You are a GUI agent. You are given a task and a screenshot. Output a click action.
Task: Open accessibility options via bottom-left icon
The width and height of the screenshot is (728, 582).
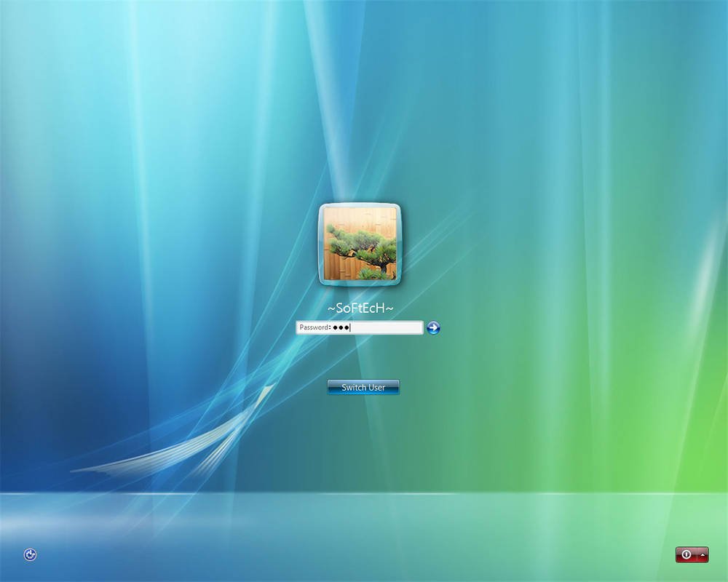[x=30, y=554]
